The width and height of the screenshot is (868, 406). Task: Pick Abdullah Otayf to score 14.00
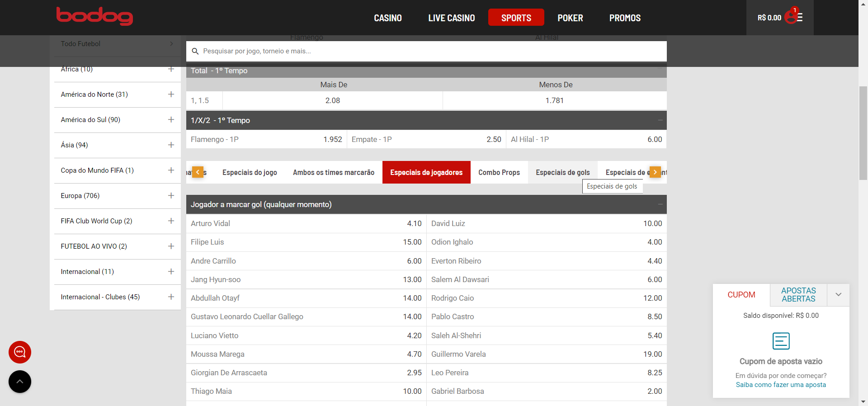pyautogui.click(x=306, y=298)
